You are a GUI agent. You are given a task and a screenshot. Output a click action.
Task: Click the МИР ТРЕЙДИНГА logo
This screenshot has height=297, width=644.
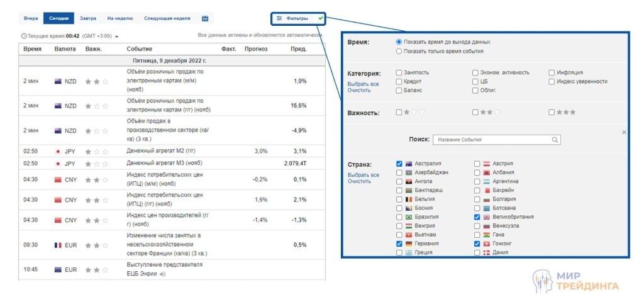(572, 281)
